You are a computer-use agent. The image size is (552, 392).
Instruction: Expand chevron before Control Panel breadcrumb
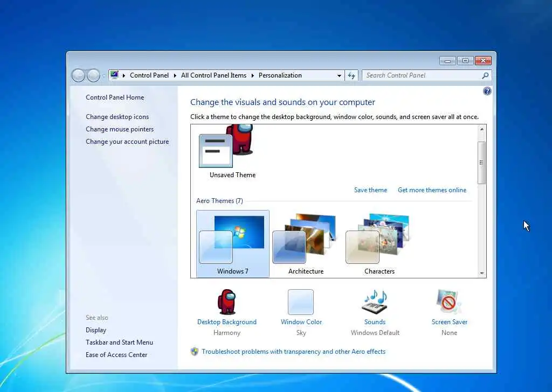pos(124,75)
